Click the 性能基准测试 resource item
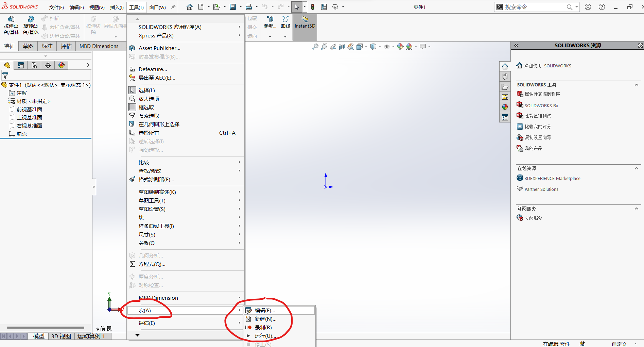 point(537,116)
